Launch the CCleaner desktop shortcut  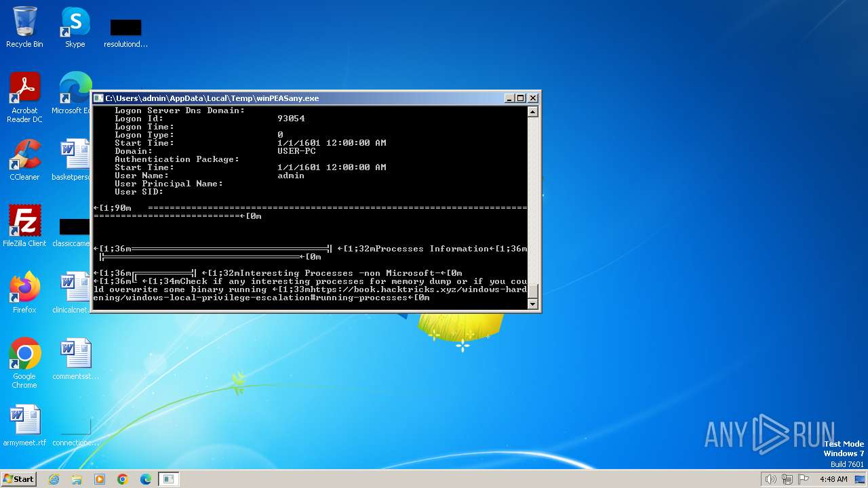(24, 160)
